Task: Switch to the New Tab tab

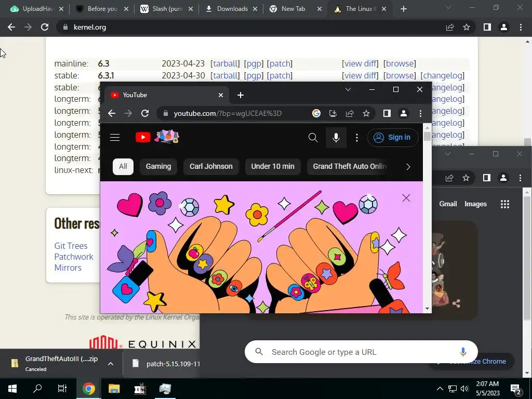Action: pyautogui.click(x=295, y=9)
